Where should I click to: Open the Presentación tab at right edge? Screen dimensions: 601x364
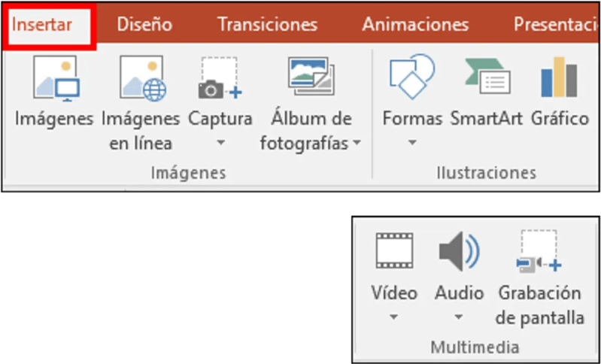click(x=556, y=25)
